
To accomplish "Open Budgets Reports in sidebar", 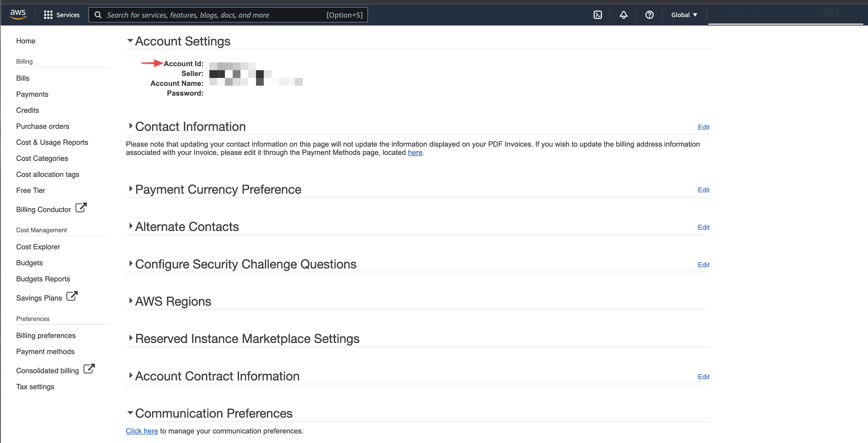I will pyautogui.click(x=43, y=279).
